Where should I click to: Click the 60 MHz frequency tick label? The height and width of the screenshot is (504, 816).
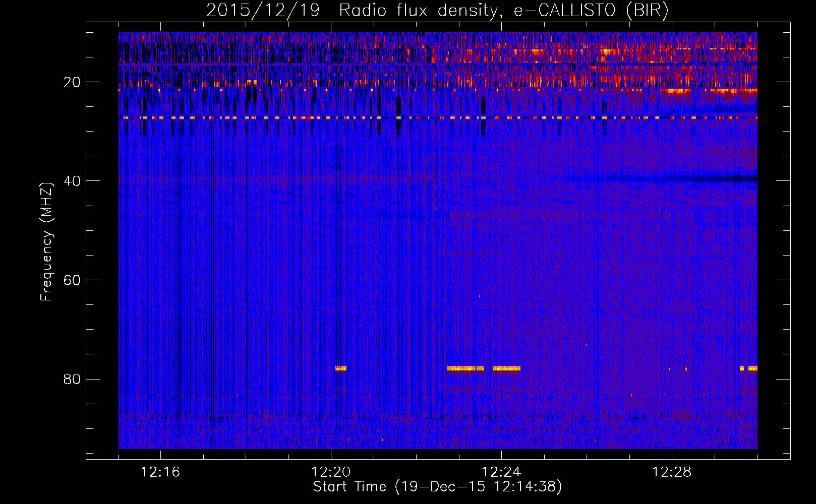(72, 280)
